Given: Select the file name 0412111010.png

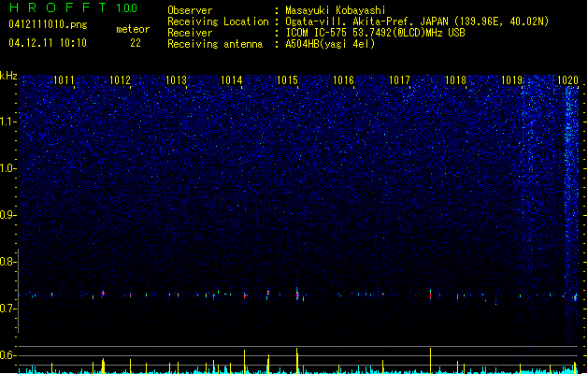Looking at the screenshot, I should [x=48, y=24].
